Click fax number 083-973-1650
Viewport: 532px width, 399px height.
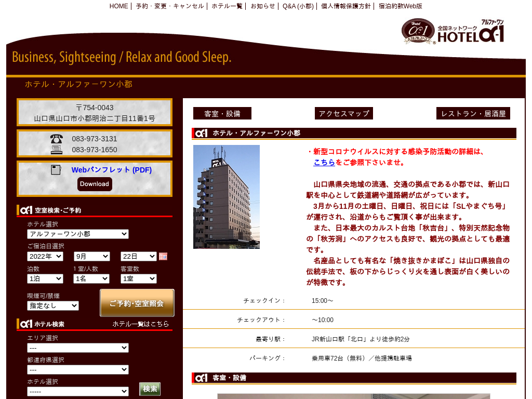click(95, 150)
